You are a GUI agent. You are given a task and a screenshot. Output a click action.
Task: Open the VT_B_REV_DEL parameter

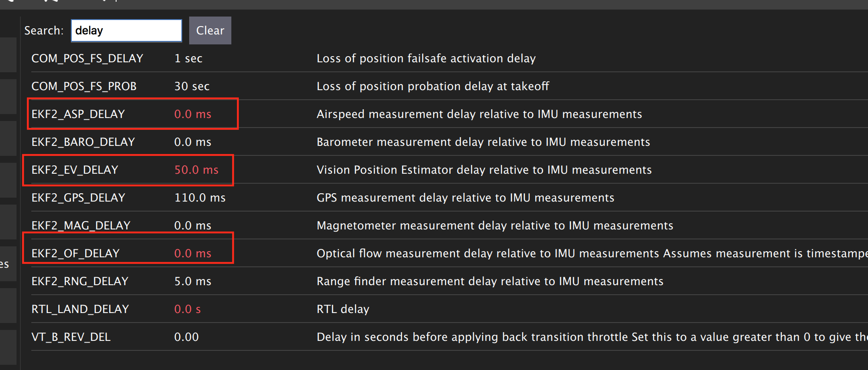click(71, 337)
